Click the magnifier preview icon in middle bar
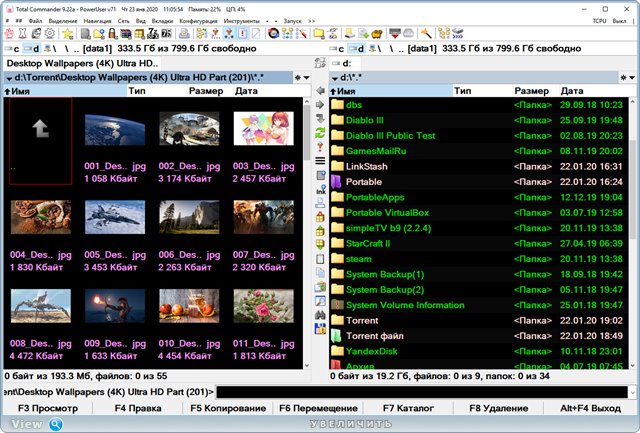640x433 pixels. pos(320,301)
